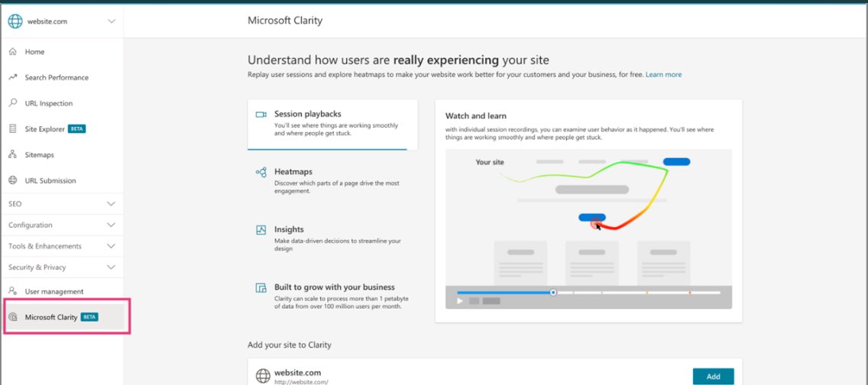Select Microsoft Clarity in the sidebar
The width and height of the screenshot is (868, 385).
pos(62,318)
